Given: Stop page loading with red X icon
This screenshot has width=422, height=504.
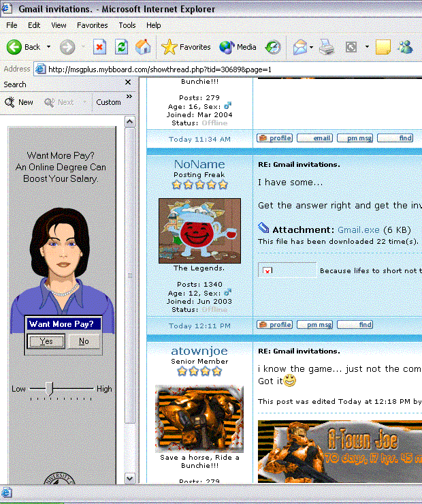Looking at the screenshot, I should point(99,47).
